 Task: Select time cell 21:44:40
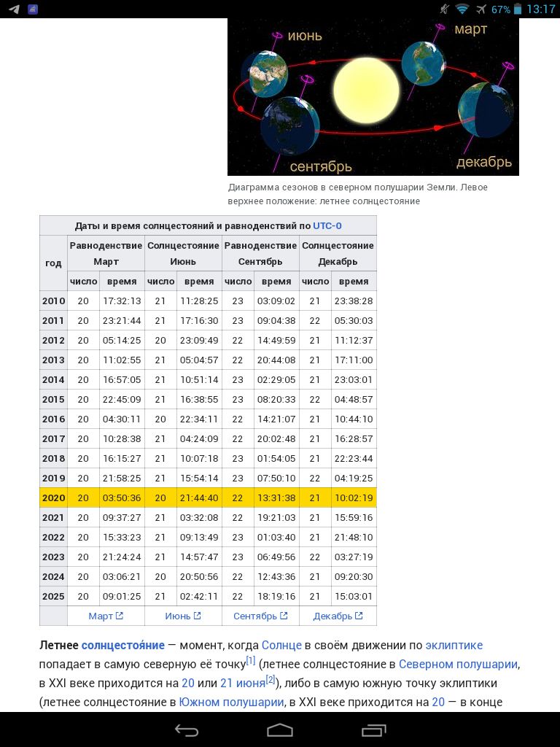pyautogui.click(x=199, y=498)
